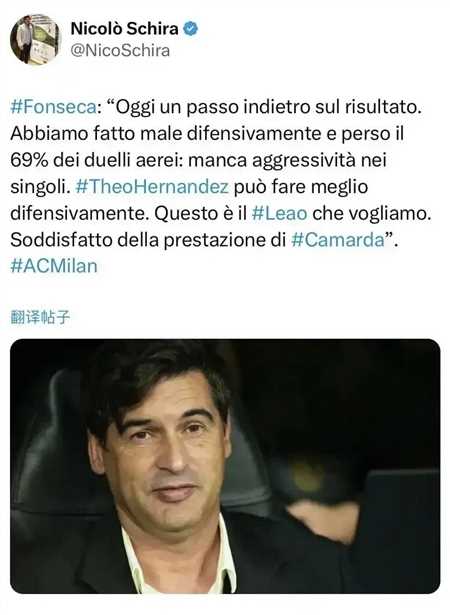Click the blue verified badge
Screen dimensions: 450x615
coord(191,29)
